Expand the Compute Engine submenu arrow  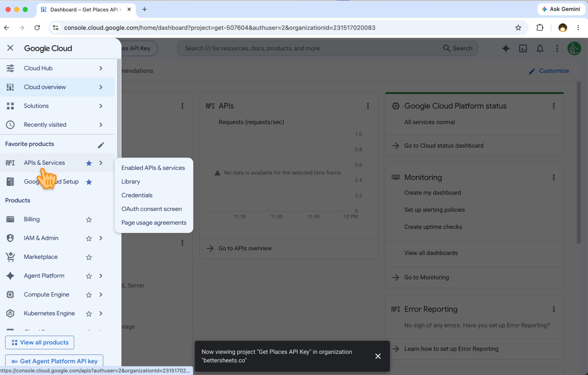pos(101,294)
